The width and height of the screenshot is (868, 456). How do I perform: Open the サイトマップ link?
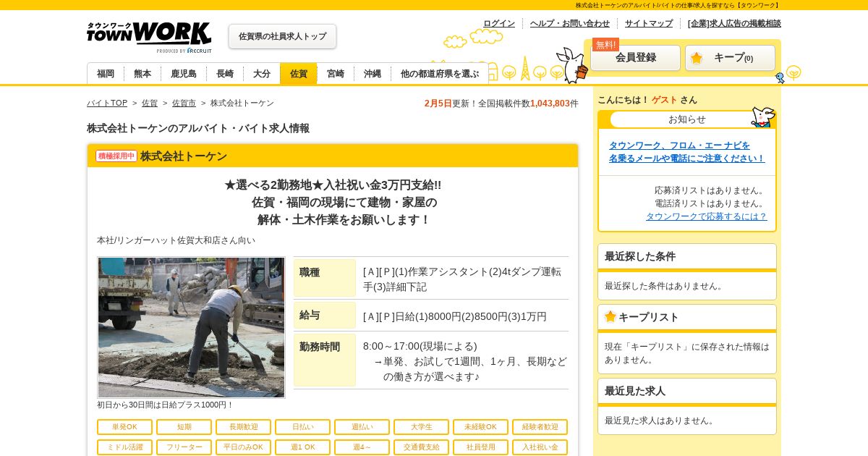click(x=649, y=23)
